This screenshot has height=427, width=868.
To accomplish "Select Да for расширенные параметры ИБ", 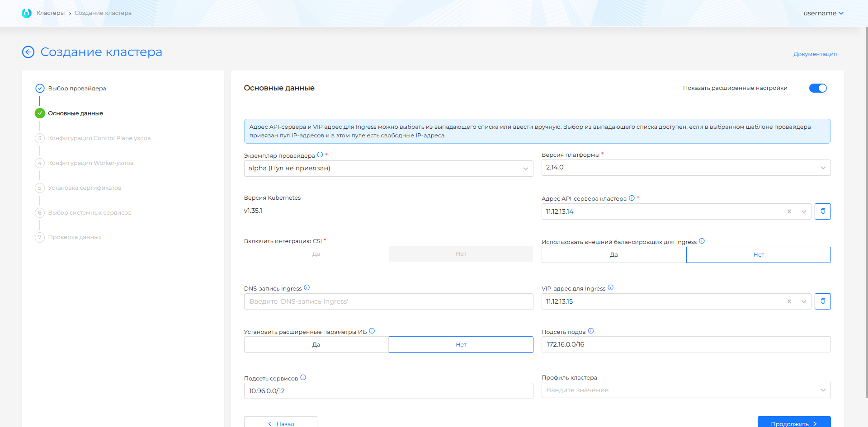I will 316,344.
